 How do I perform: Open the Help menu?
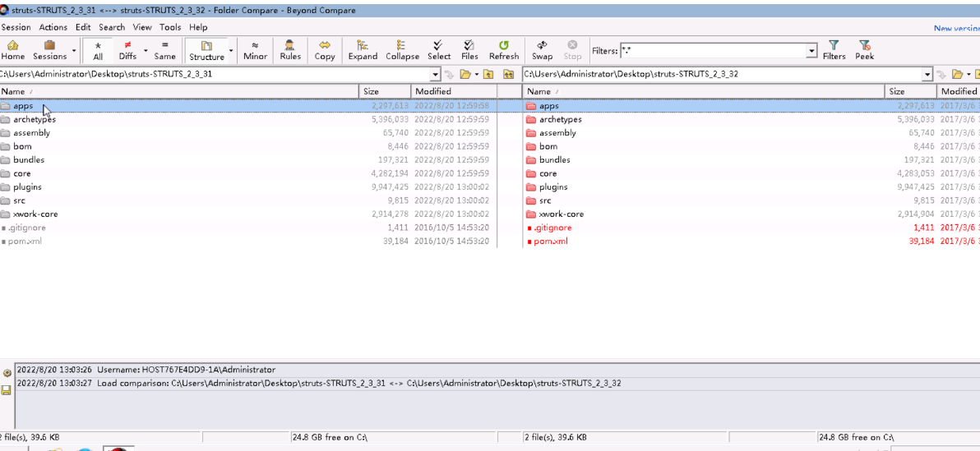point(198,27)
